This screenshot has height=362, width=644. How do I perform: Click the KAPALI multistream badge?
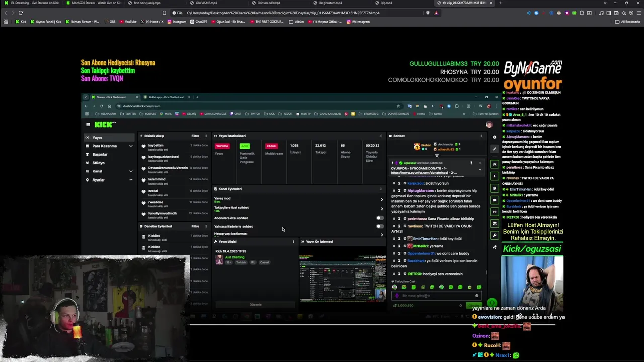(x=272, y=146)
